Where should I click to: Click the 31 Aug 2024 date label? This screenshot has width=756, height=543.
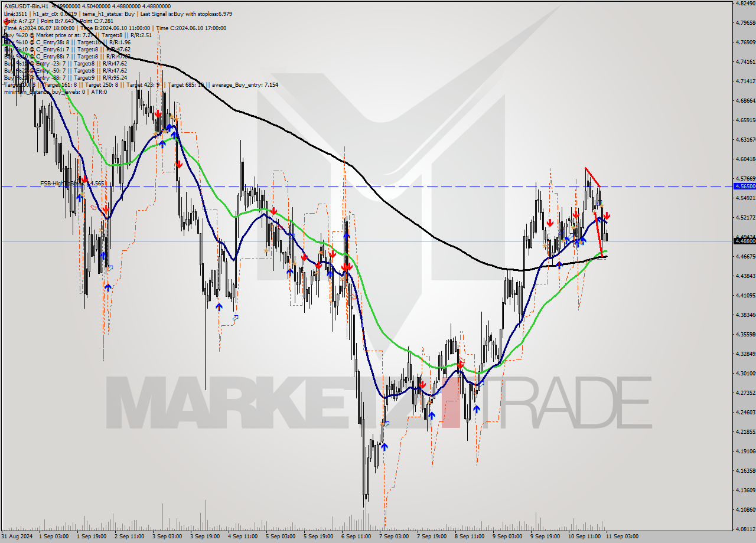(x=15, y=537)
